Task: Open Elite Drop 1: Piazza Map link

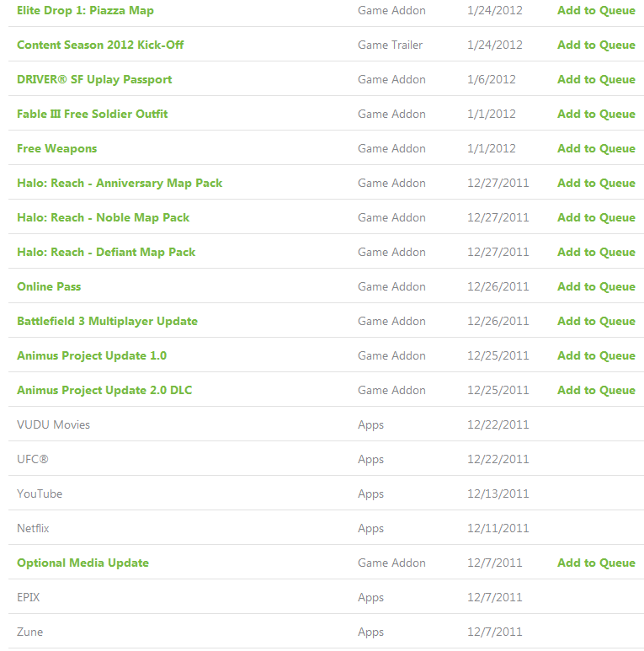Action: pyautogui.click(x=85, y=10)
